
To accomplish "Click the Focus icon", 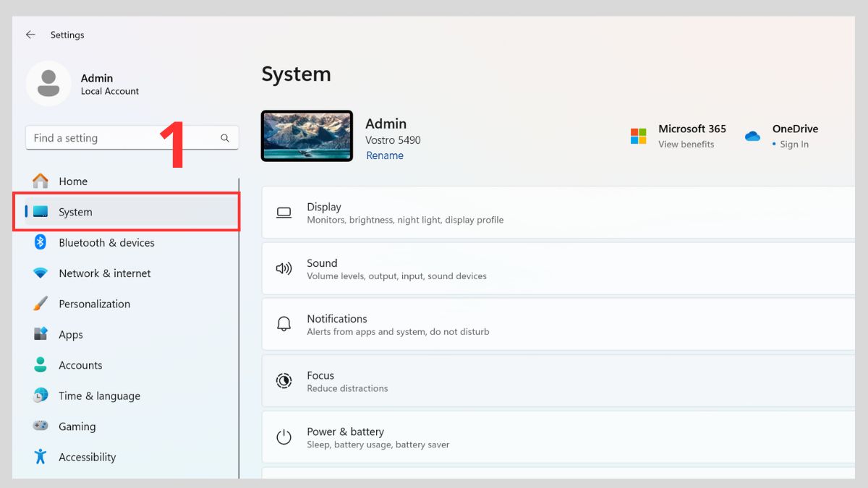I will point(284,380).
